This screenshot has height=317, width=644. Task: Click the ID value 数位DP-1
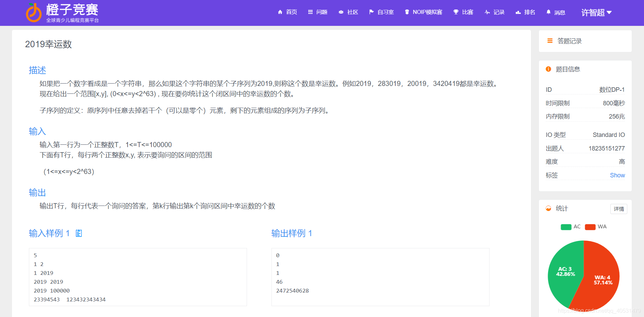click(612, 90)
